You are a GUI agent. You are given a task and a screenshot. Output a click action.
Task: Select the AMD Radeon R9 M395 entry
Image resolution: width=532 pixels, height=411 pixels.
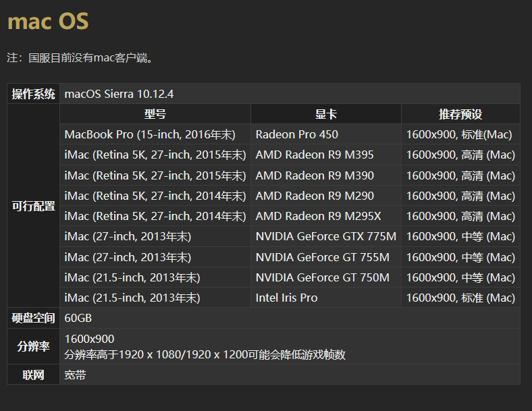314,155
